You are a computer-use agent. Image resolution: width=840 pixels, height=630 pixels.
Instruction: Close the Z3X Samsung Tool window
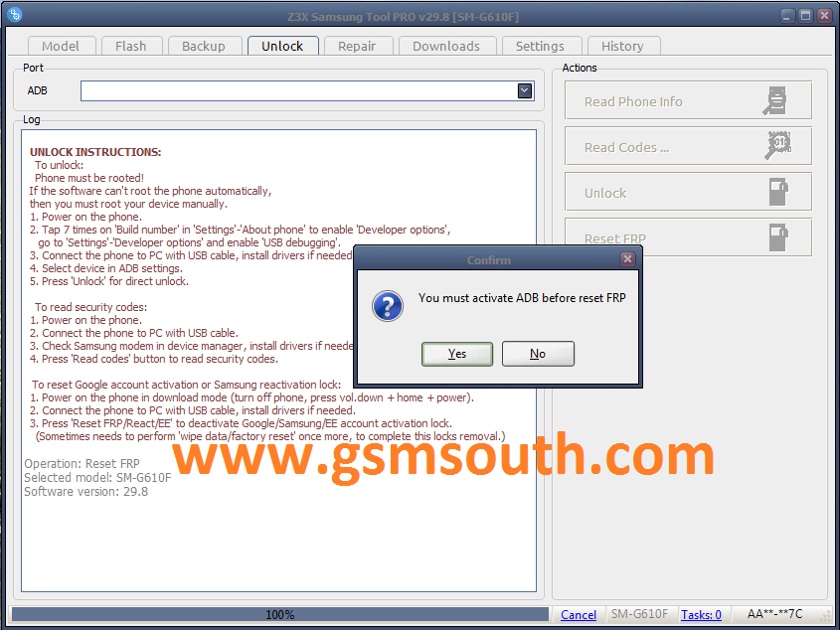[824, 16]
